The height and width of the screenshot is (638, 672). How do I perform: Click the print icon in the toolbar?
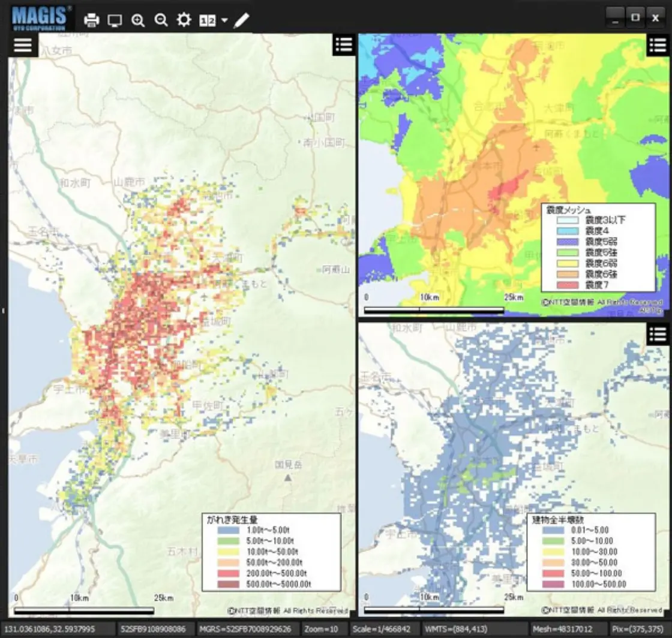pos(92,20)
